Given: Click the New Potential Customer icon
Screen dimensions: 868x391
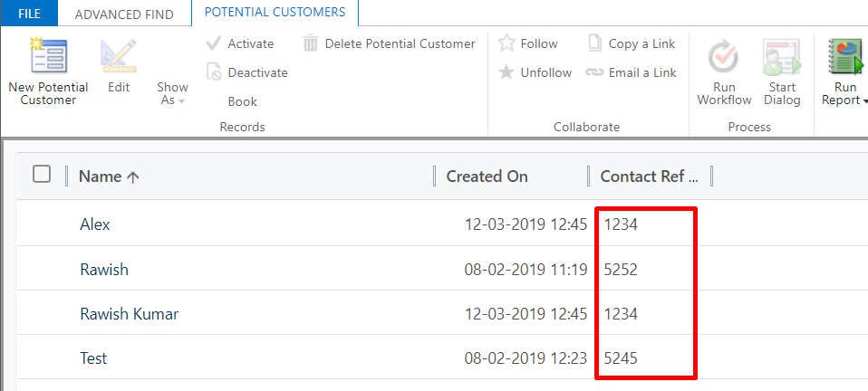Looking at the screenshot, I should (47, 56).
